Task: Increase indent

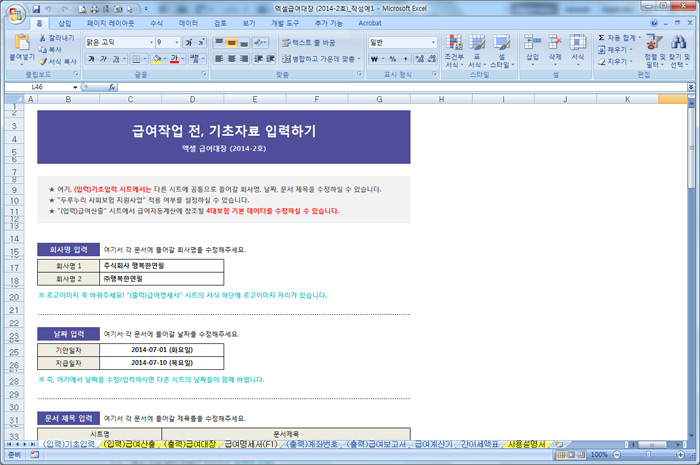Action: coord(270,59)
